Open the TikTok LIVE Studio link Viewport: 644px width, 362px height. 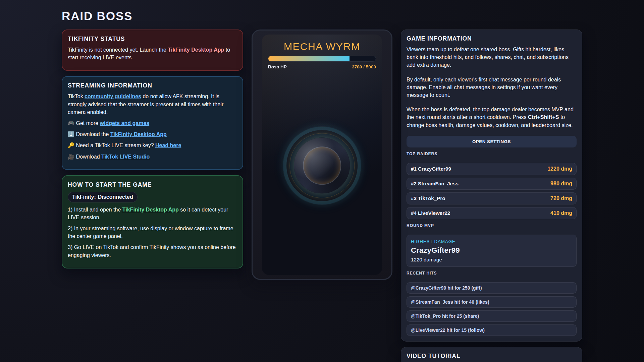[x=125, y=157]
